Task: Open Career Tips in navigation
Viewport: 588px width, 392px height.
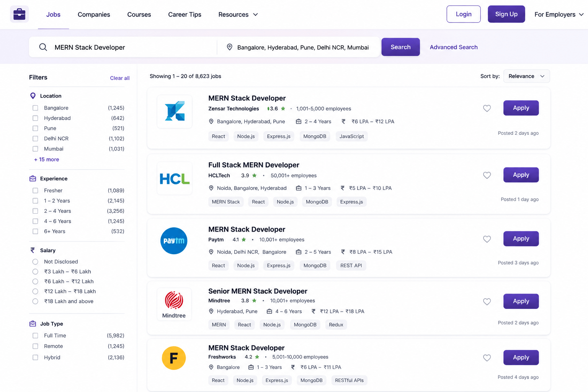Action: [185, 15]
